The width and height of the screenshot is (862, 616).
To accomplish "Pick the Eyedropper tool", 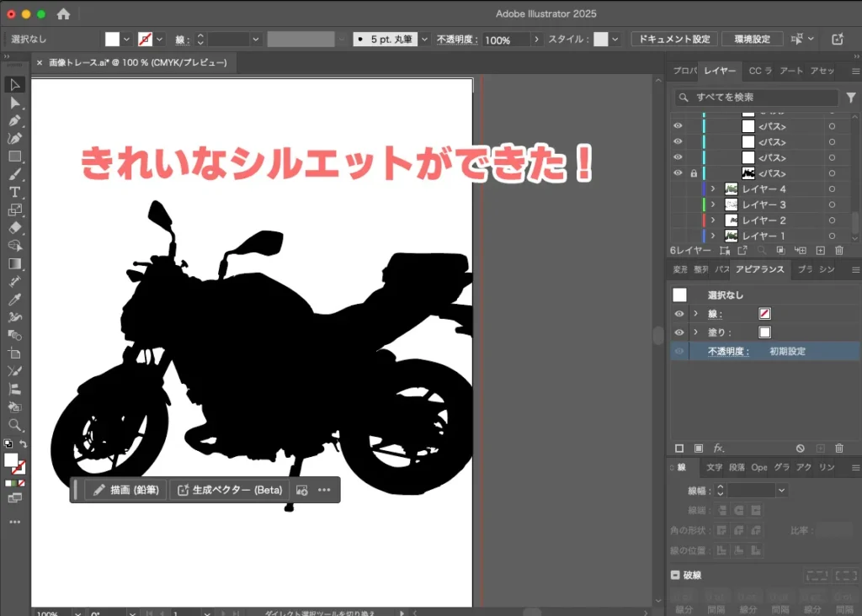I will point(14,299).
